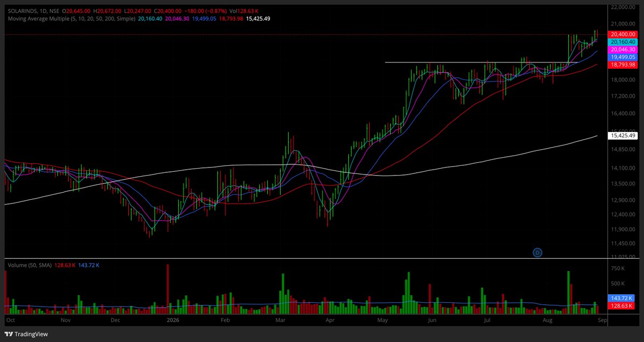Click the Jul label on time axis
The image size is (644, 342).
[x=487, y=320]
